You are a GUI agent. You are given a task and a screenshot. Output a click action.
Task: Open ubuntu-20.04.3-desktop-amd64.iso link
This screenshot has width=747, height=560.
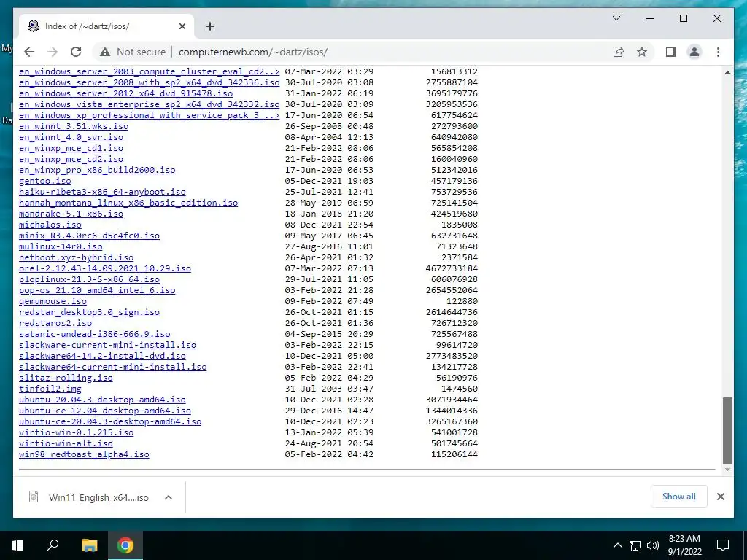pos(102,400)
